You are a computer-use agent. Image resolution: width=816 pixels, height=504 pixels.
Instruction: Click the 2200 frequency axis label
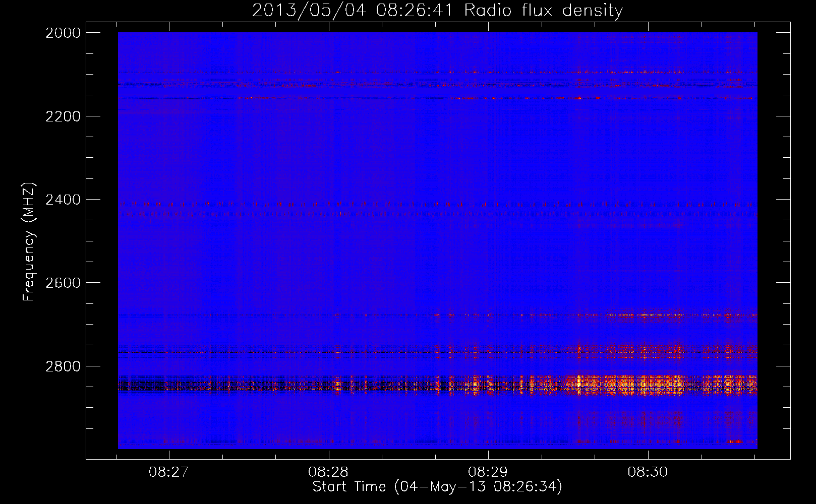(63, 116)
